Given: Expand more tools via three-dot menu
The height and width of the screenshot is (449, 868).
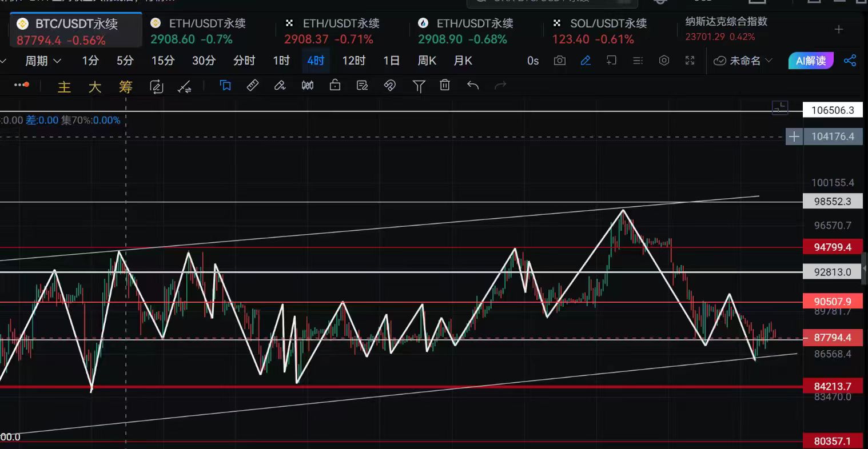Looking at the screenshot, I should click(21, 86).
